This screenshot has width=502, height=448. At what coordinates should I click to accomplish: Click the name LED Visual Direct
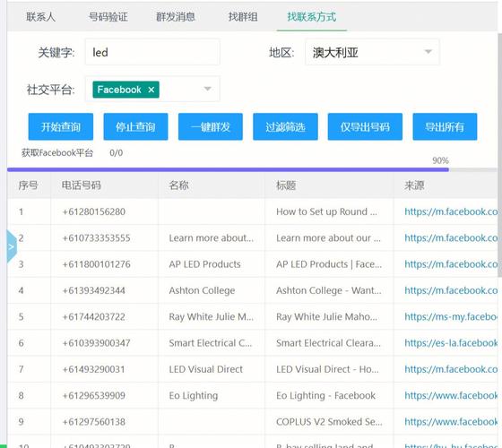click(206, 369)
